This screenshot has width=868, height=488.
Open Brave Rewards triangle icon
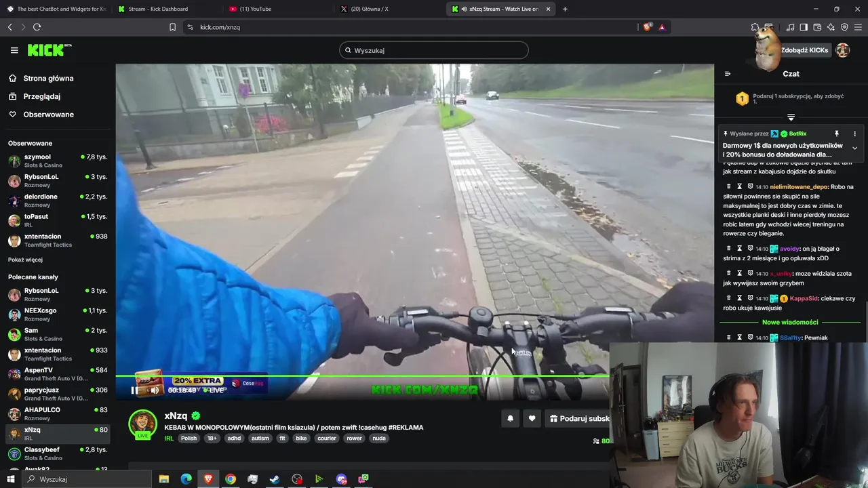[x=662, y=27]
